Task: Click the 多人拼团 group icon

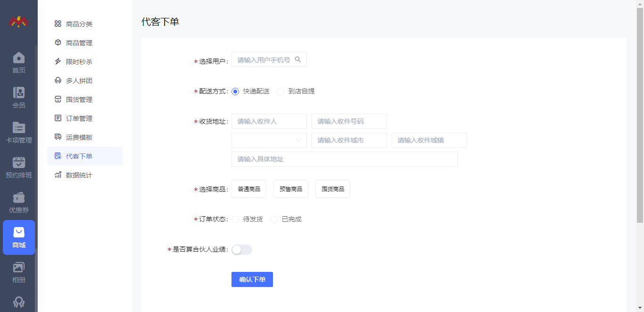Action: (58, 80)
